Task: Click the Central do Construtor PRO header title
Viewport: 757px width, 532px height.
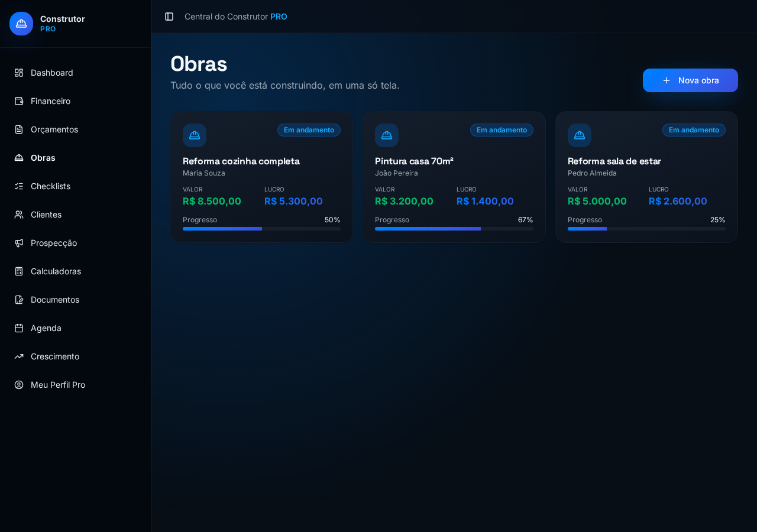Action: (236, 17)
